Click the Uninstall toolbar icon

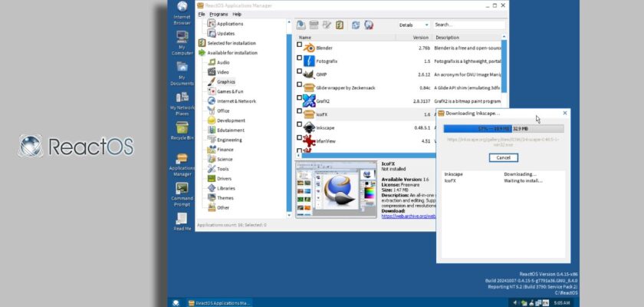[314, 25]
